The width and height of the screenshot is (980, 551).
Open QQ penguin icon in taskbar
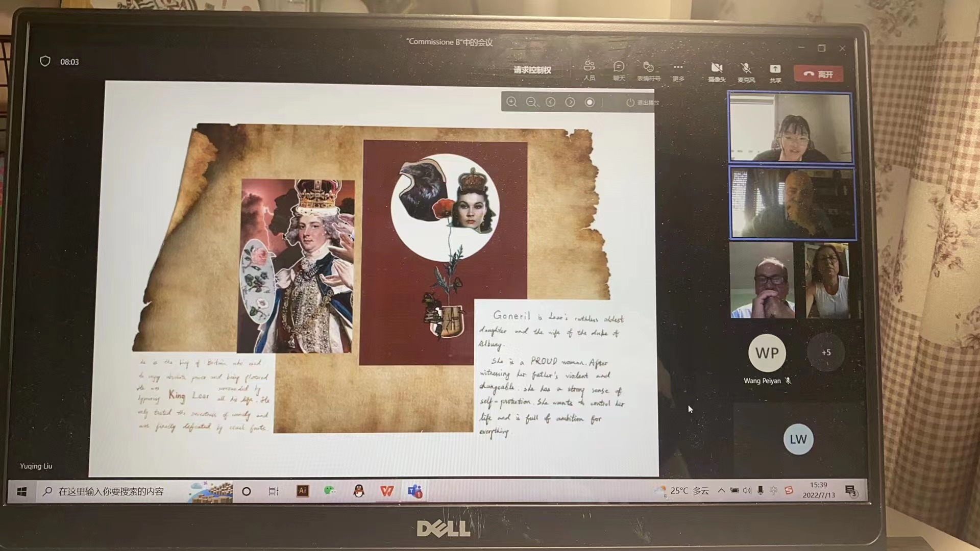tap(359, 491)
